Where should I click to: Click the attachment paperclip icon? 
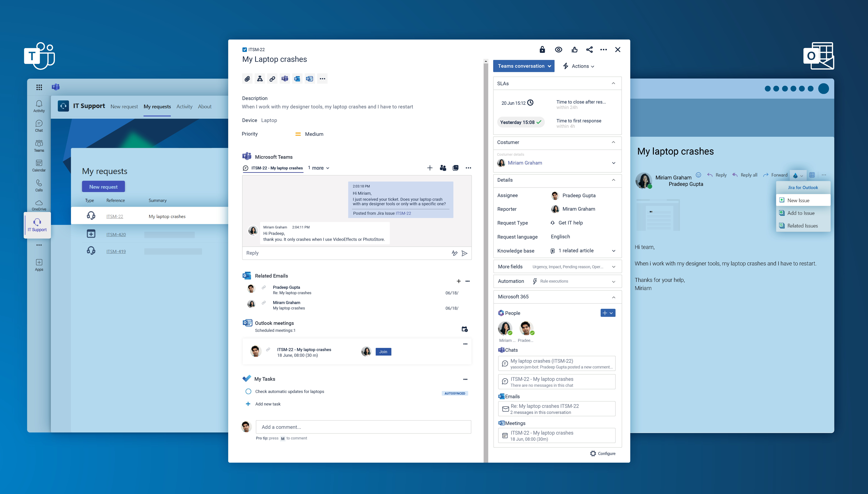click(x=247, y=79)
